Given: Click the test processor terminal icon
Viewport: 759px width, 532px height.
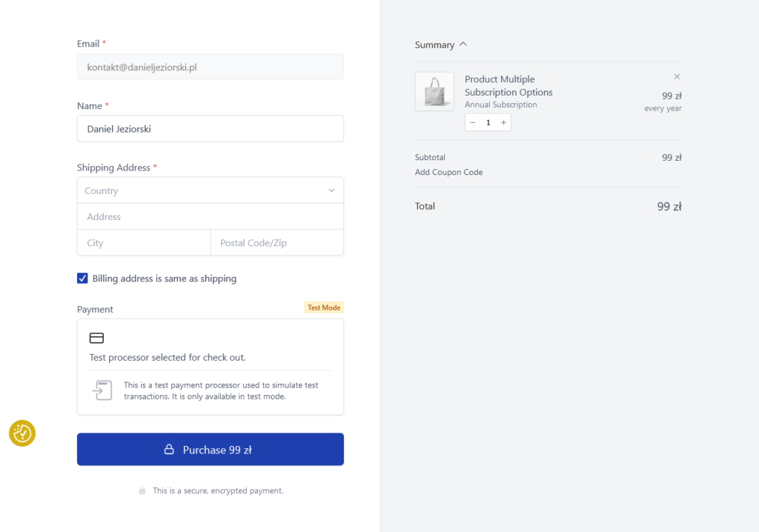Looking at the screenshot, I should coord(102,390).
